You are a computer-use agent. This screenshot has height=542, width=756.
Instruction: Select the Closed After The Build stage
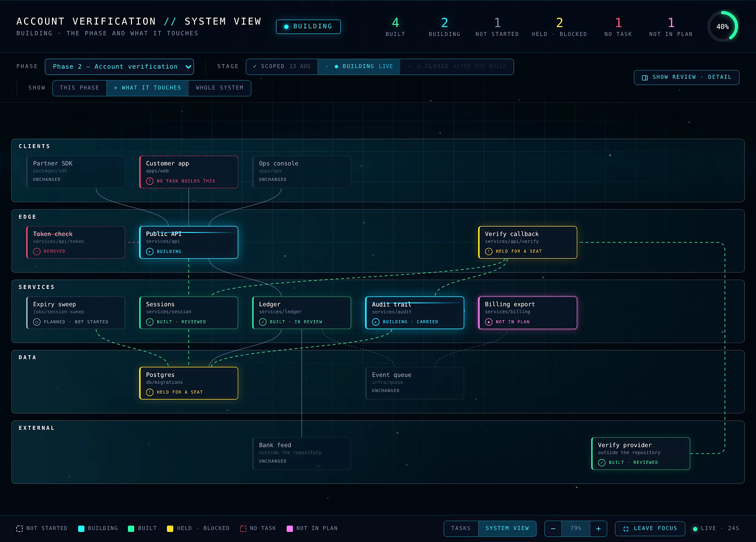[x=457, y=67]
